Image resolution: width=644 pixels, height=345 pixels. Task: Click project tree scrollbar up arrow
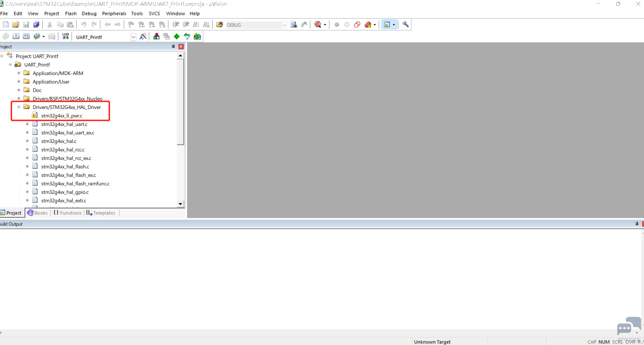tap(181, 55)
